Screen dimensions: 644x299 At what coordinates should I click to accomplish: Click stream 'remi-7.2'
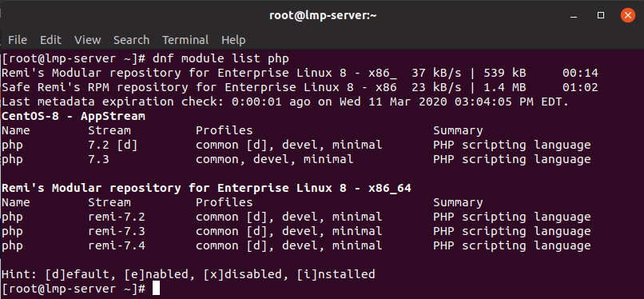[x=117, y=217]
